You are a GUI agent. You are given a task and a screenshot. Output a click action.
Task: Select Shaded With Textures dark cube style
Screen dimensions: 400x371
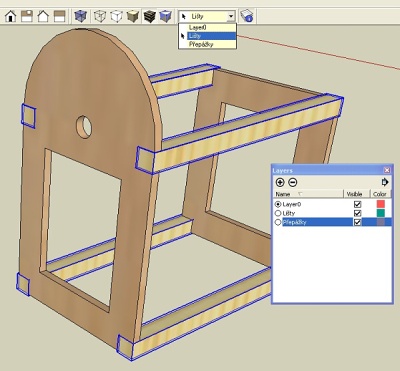pyautogui.click(x=149, y=16)
